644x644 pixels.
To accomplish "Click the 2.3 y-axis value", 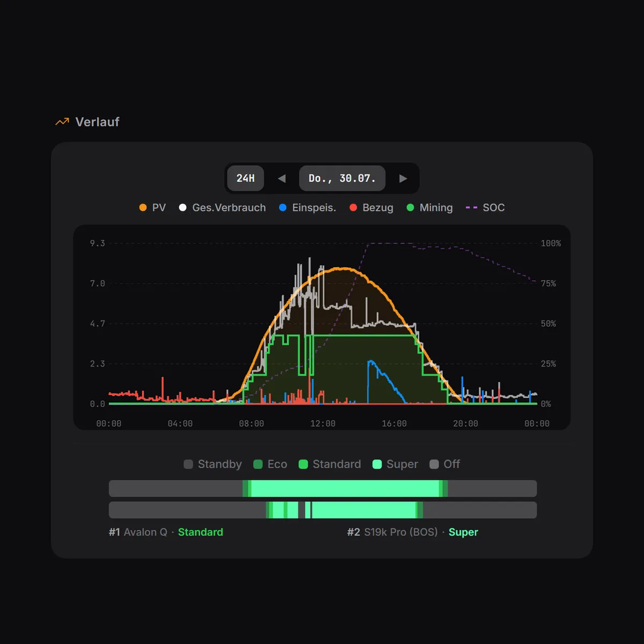I will click(x=97, y=364).
